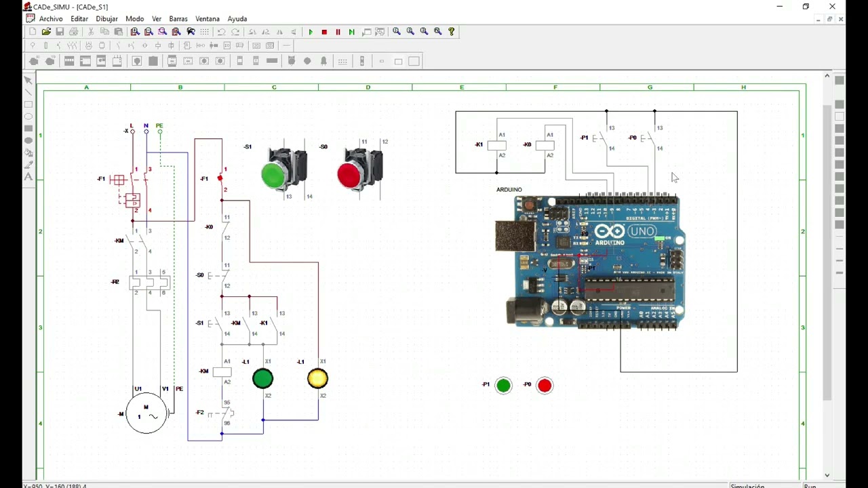Select the filled rectangle tool

(28, 128)
